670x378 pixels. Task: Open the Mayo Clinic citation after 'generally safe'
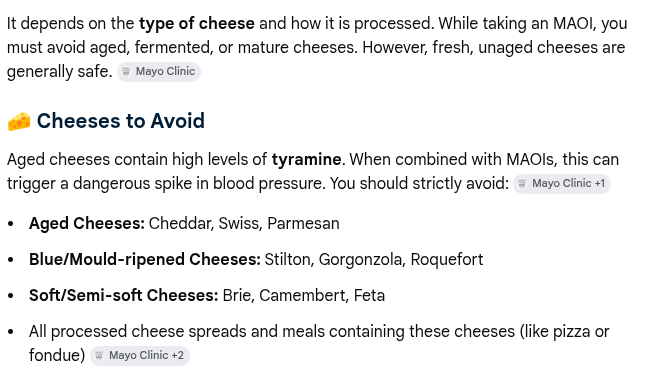pos(159,72)
